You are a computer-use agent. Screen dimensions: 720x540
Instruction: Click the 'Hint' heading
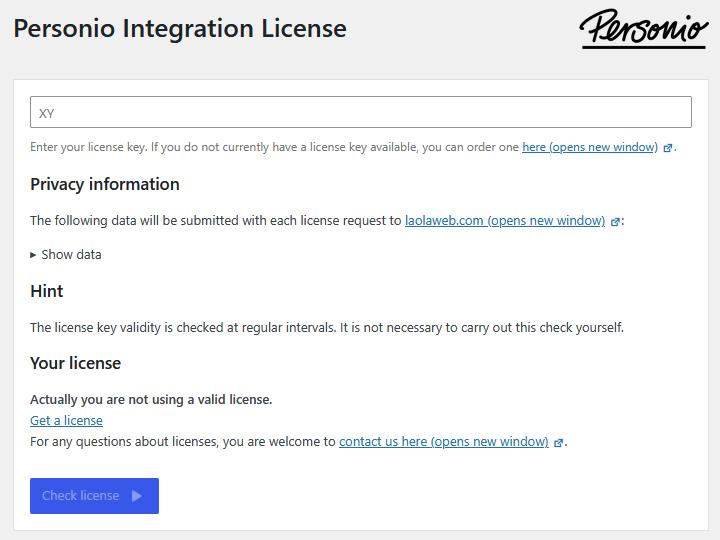[x=47, y=291]
